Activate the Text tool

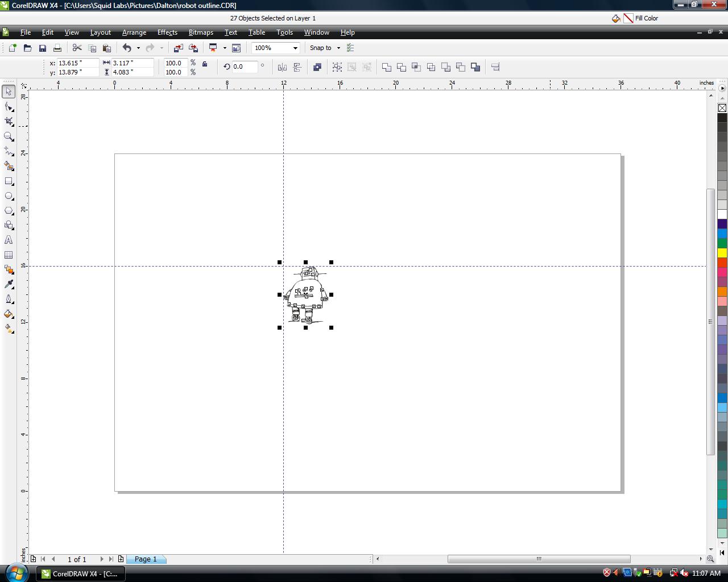coord(9,240)
